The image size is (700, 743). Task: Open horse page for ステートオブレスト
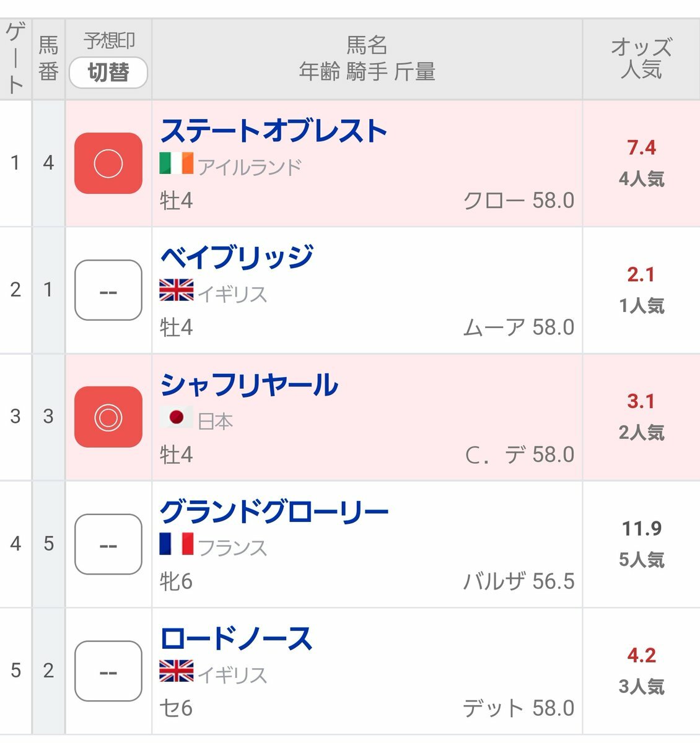click(273, 131)
